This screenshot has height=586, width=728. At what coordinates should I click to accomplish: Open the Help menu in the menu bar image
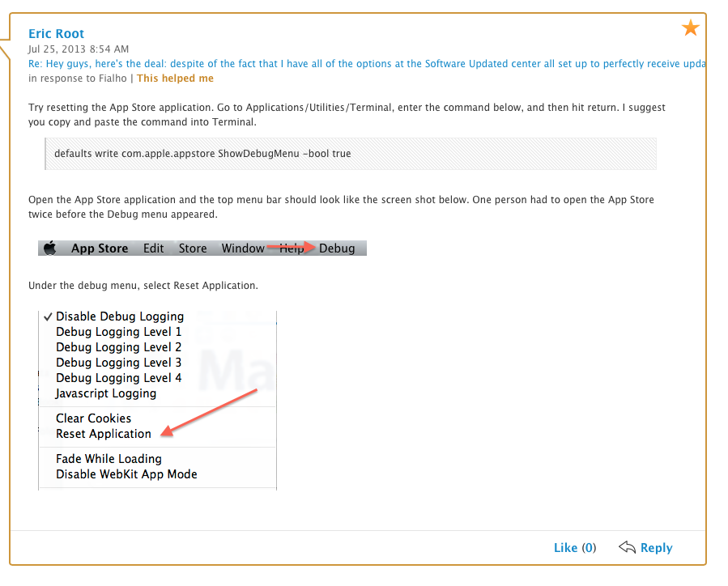pyautogui.click(x=292, y=248)
